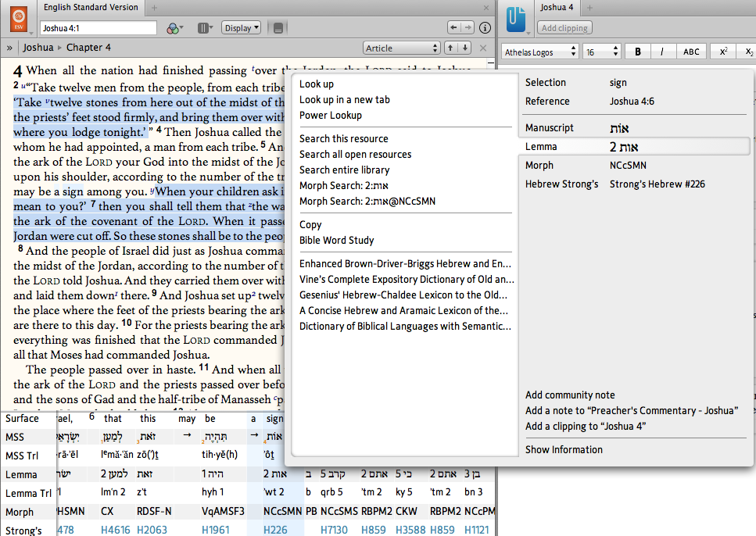Image resolution: width=756 pixels, height=536 pixels.
Task: Click Show Information
Action: pos(564,450)
